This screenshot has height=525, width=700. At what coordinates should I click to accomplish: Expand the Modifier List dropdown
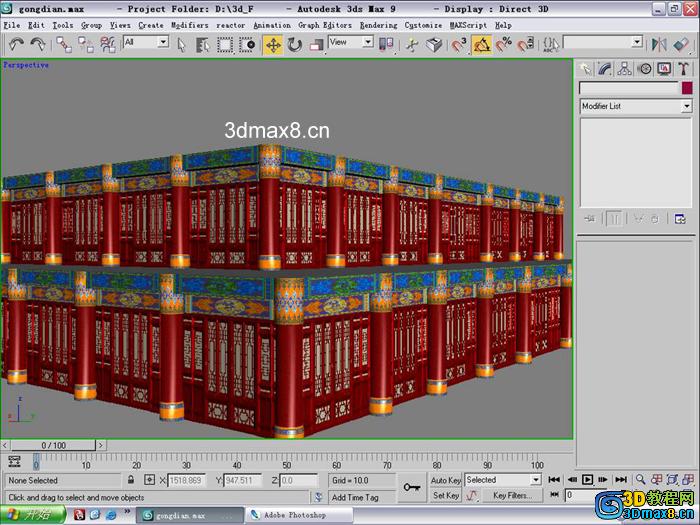tap(636, 106)
